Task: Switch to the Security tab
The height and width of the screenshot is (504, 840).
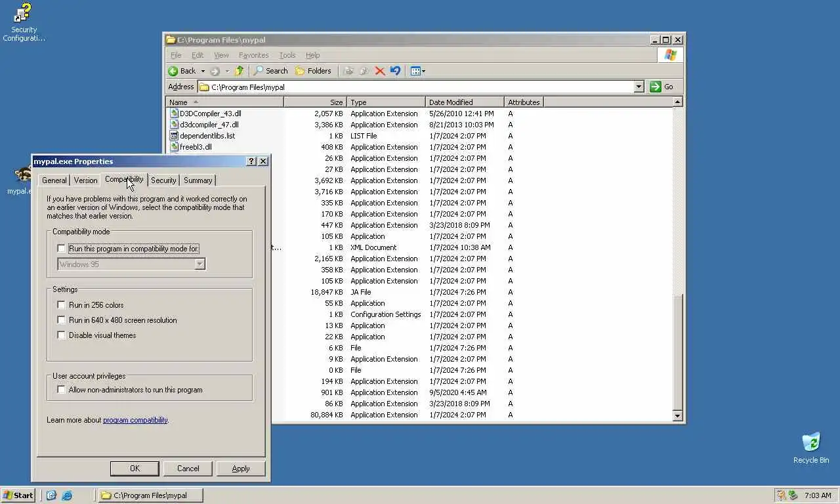Action: (163, 180)
